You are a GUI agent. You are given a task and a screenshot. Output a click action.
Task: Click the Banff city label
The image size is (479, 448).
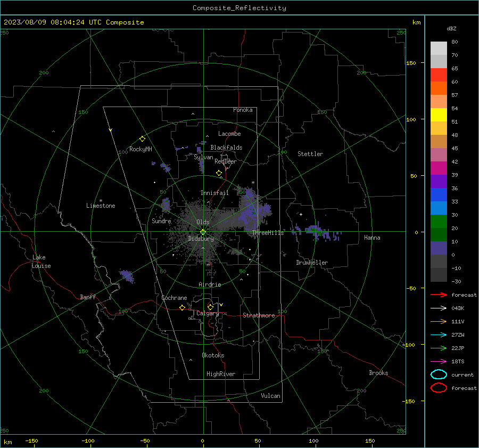[x=88, y=297]
